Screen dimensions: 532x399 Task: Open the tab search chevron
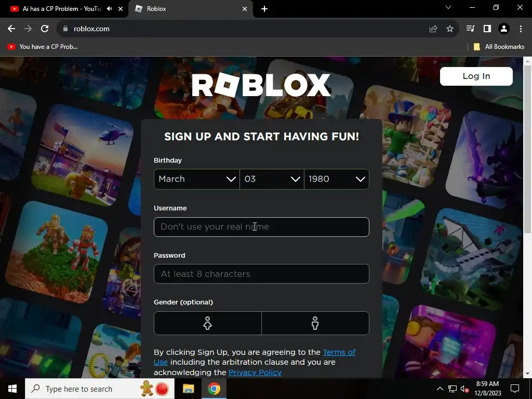448,7
